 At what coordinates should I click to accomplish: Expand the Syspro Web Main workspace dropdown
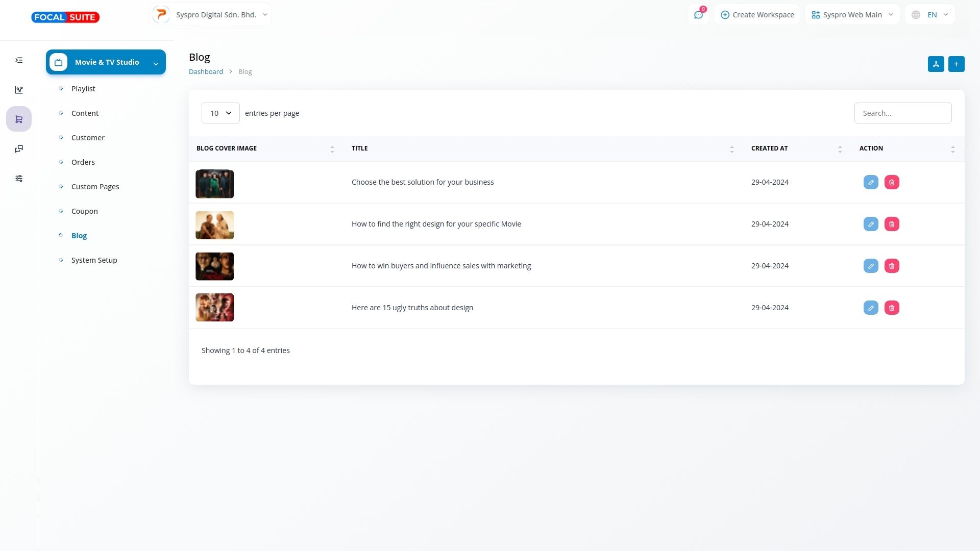852,15
